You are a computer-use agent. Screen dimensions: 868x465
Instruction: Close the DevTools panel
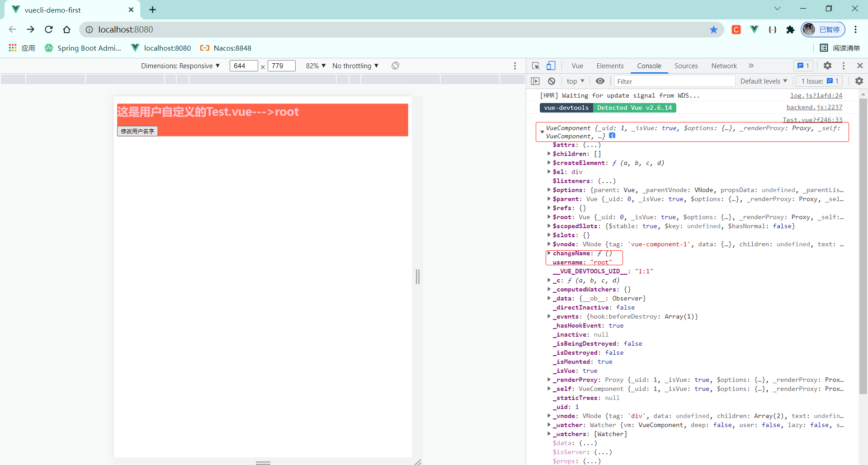[860, 66]
